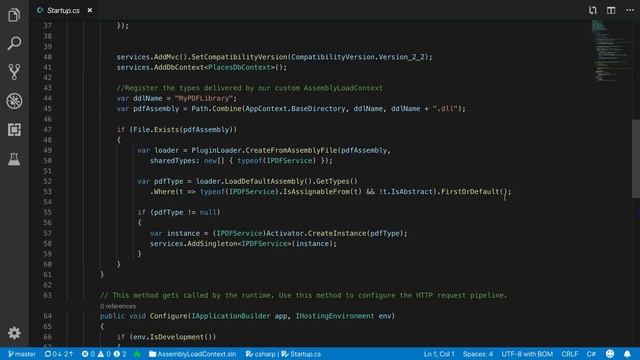
Task: Click AddSingleton on line 58
Action: pos(212,244)
